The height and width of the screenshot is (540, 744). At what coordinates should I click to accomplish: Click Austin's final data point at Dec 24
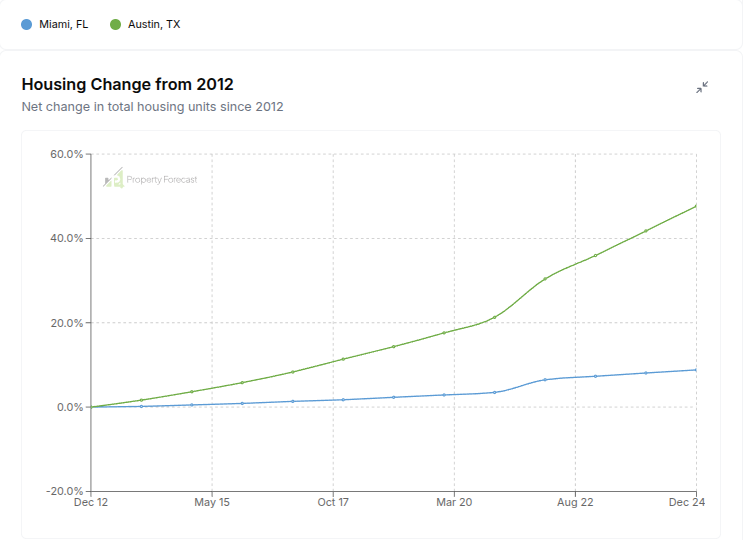coord(696,206)
